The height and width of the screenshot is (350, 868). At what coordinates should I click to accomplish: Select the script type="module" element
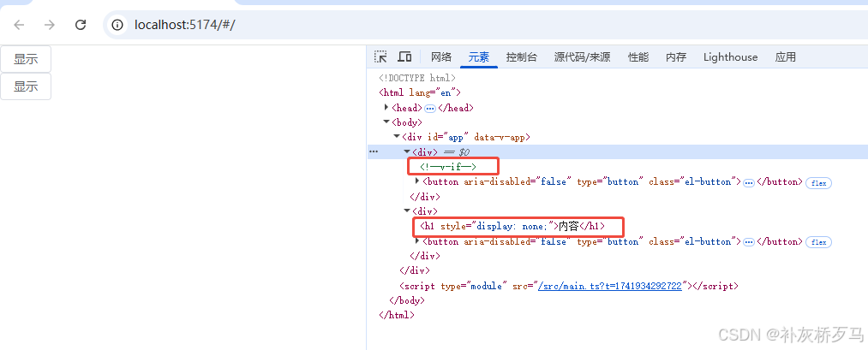[x=569, y=286]
